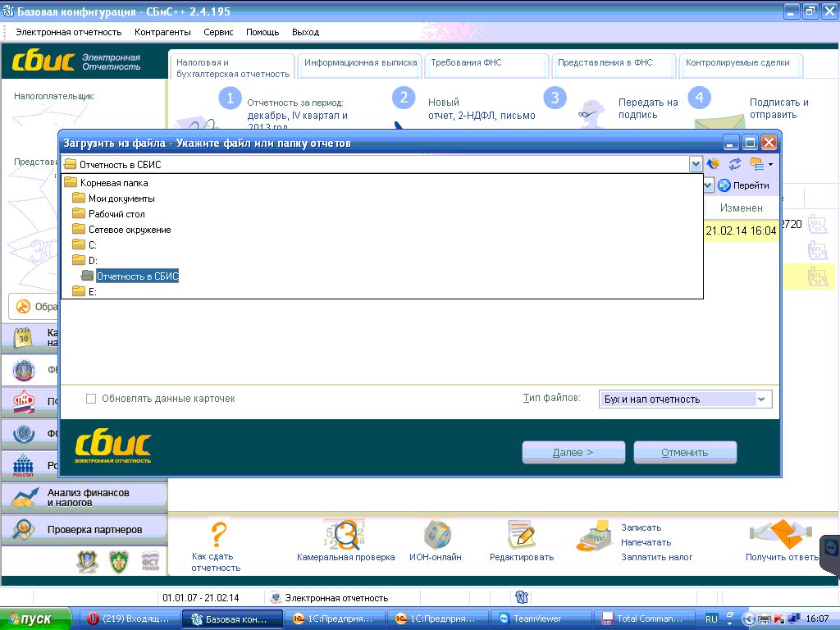Expand the path dropdown showing Отчетность в СБИС

696,164
